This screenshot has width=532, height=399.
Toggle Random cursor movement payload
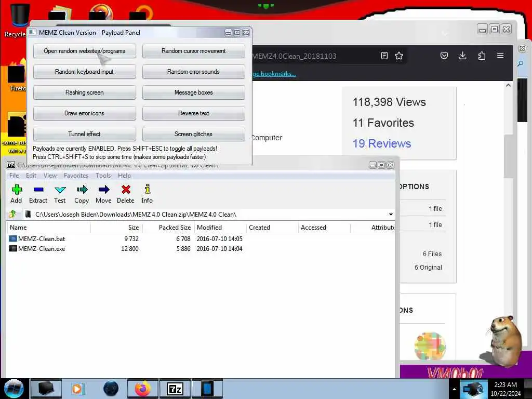(193, 51)
